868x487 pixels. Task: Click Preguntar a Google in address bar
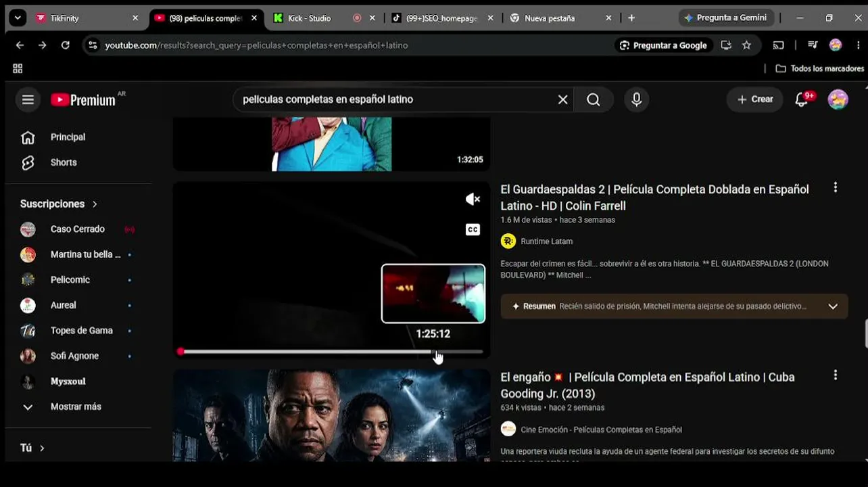(x=663, y=45)
